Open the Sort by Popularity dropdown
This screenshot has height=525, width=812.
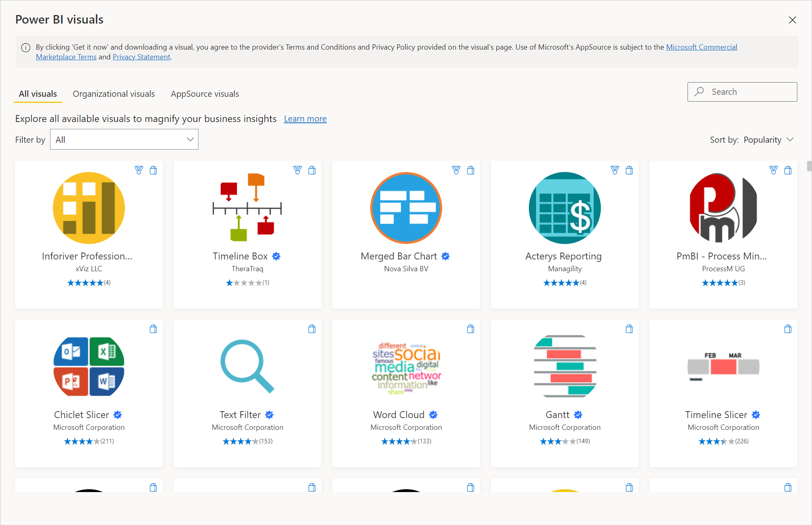pyautogui.click(x=768, y=139)
